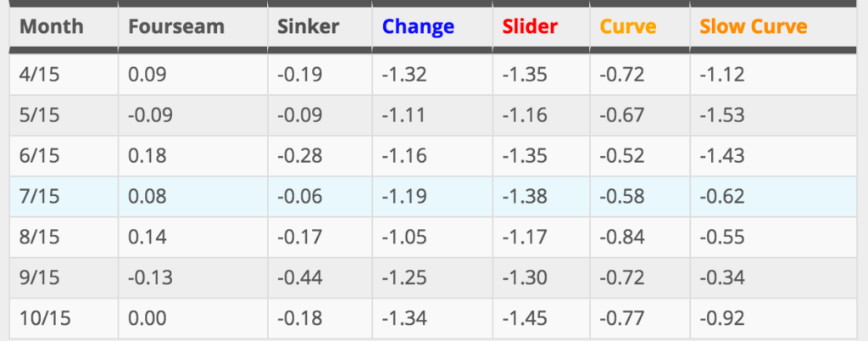Screen dimensions: 868x341
Task: Select Change value -1.32 for 4/15
Action: (x=404, y=74)
